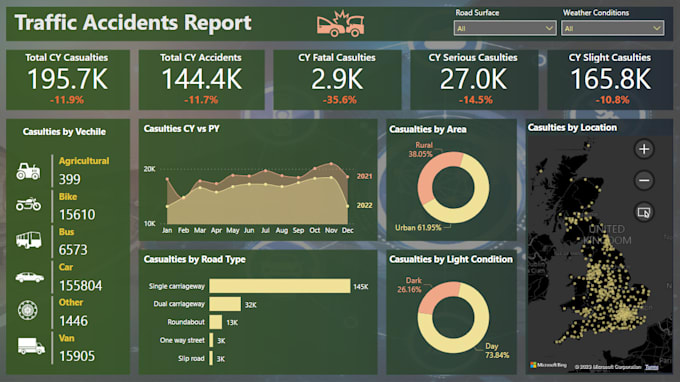
Task: Click the Other value 1446
Action: pos(73,321)
